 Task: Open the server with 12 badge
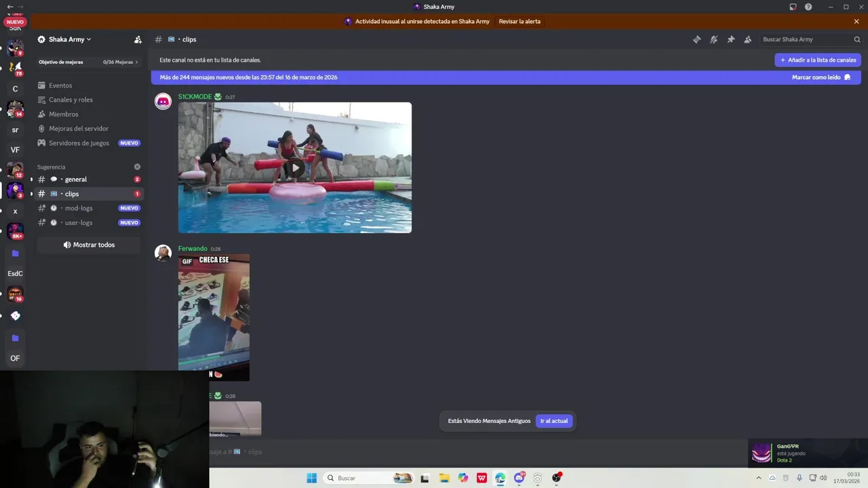[x=15, y=170]
